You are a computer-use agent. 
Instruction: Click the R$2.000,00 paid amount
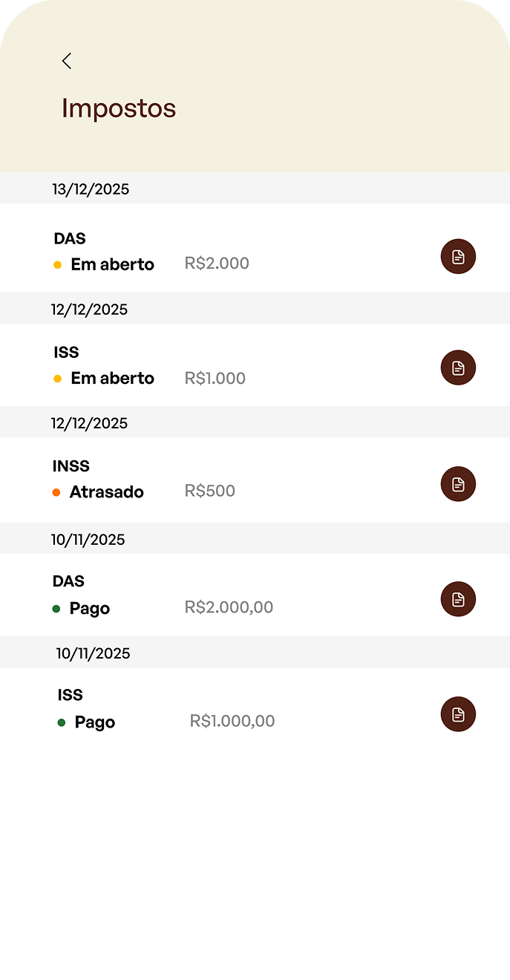(229, 607)
